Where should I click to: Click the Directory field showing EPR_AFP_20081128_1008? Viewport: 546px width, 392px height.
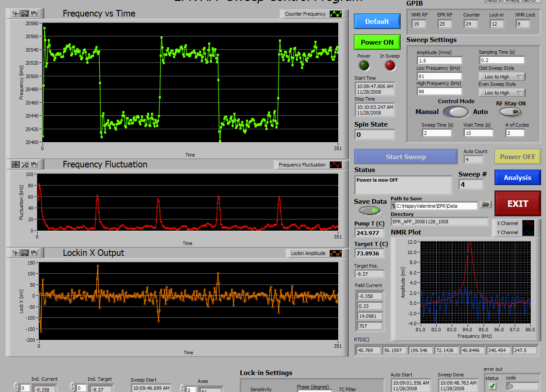coord(439,222)
